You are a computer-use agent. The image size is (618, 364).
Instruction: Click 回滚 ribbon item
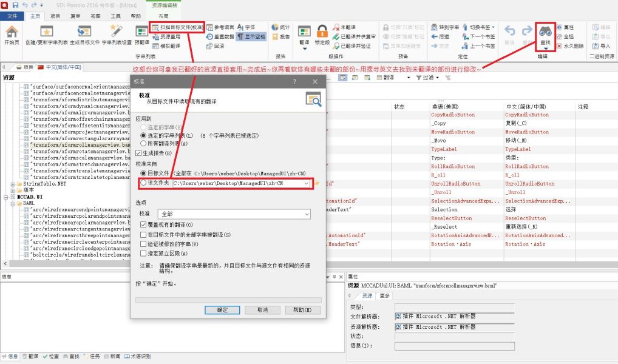216,46
